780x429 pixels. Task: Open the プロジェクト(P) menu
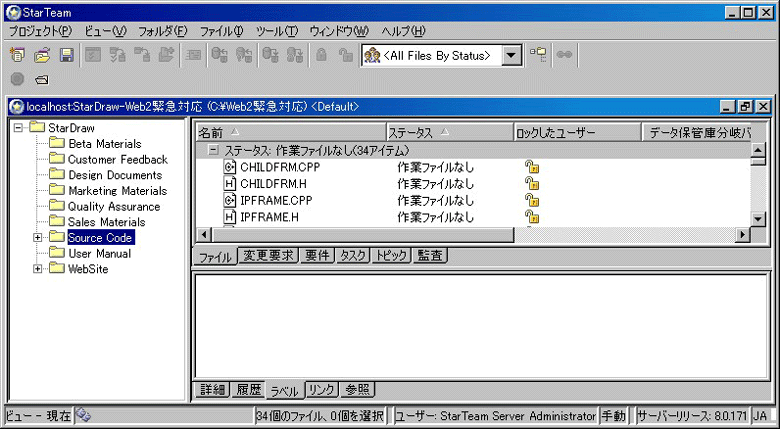(40, 31)
